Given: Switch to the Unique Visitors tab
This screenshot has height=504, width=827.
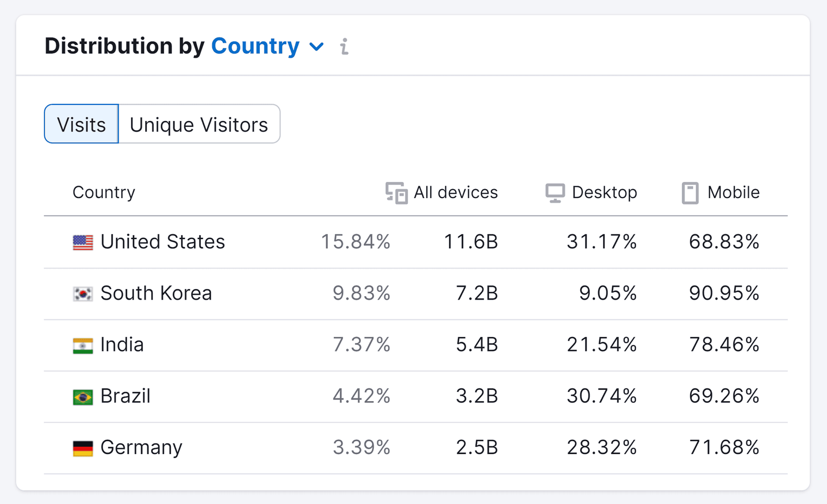Looking at the screenshot, I should (199, 124).
